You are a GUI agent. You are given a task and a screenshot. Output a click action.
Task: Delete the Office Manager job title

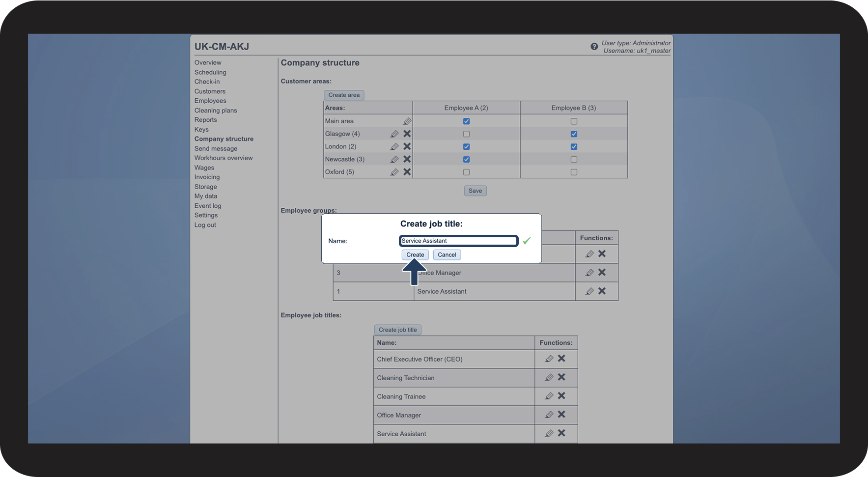[561, 415]
